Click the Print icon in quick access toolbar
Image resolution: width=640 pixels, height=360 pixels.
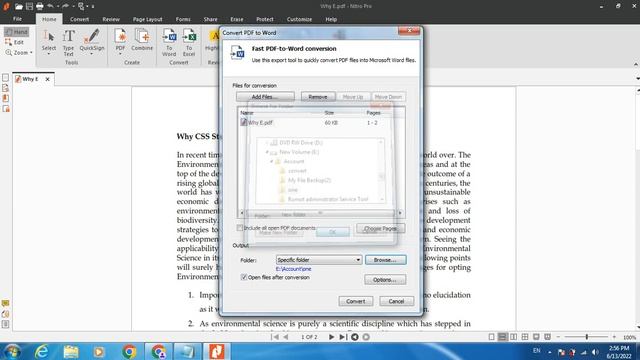click(40, 7)
